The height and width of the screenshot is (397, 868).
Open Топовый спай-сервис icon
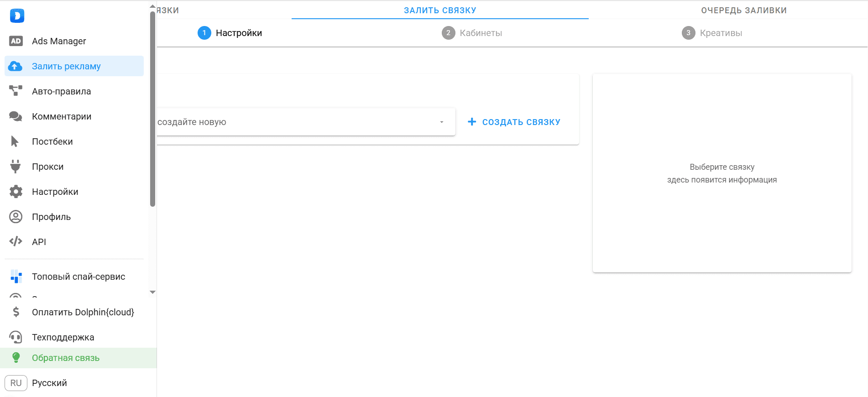pos(16,277)
